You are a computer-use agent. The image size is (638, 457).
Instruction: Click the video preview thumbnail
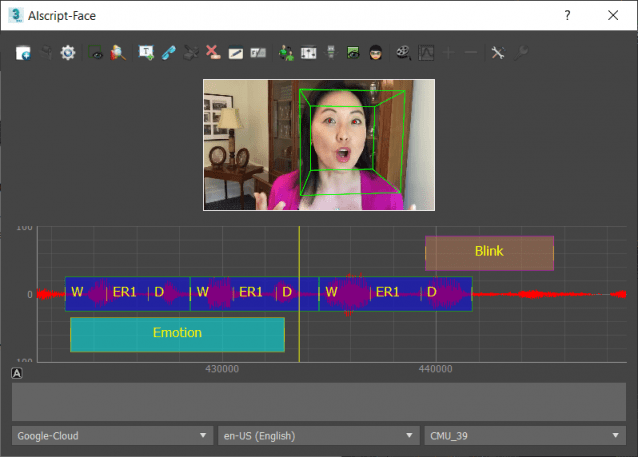[x=319, y=145]
